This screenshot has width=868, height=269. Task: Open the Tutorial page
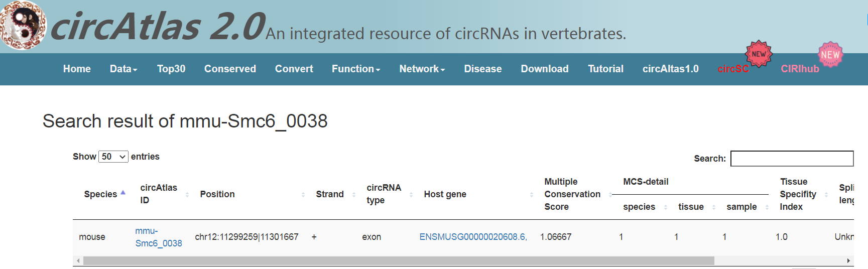click(x=605, y=69)
